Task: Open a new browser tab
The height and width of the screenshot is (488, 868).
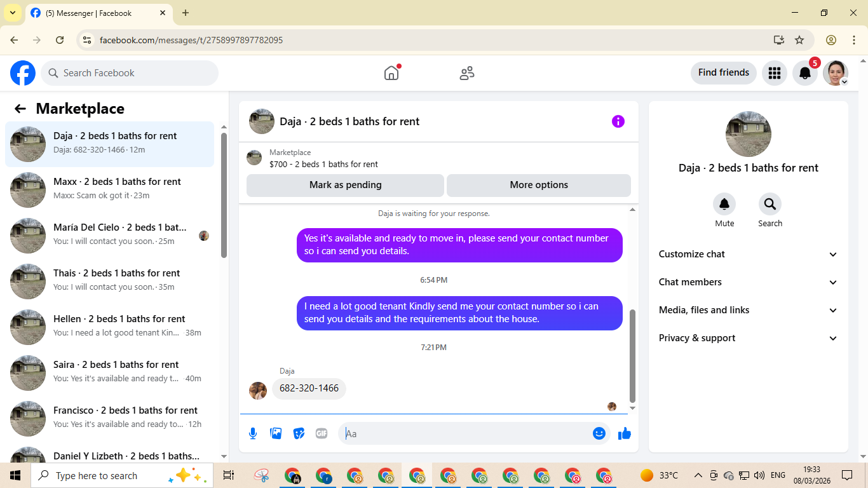Action: click(x=186, y=13)
